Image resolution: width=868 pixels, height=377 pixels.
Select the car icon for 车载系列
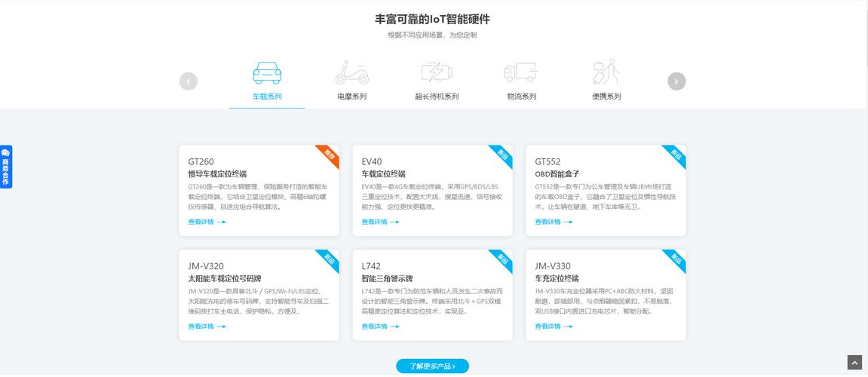tap(267, 72)
